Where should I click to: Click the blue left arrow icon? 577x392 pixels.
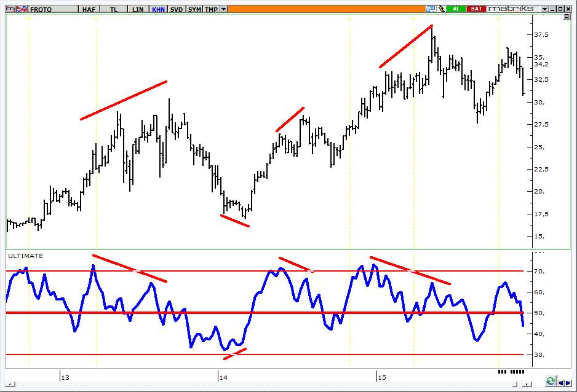561,383
